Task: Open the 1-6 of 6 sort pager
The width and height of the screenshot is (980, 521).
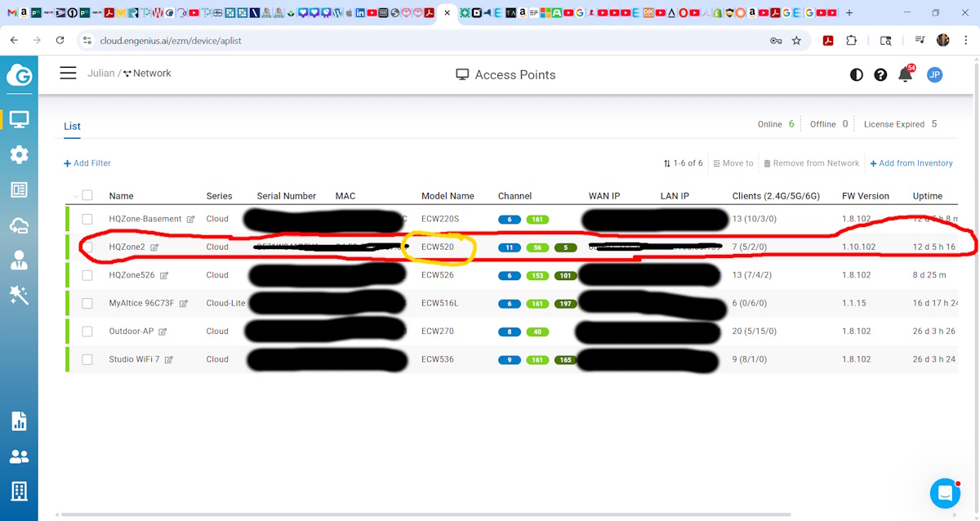Action: (x=684, y=163)
